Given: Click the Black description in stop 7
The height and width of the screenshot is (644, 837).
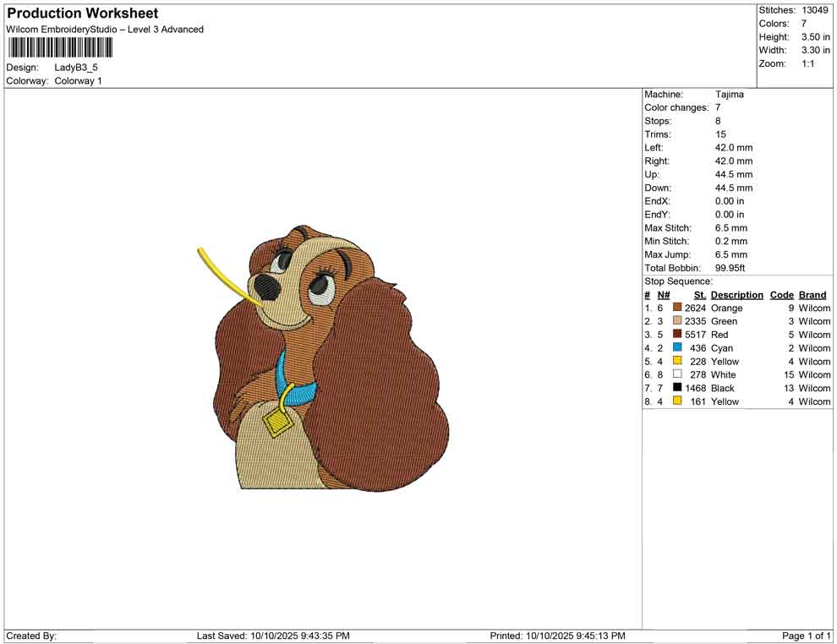Looking at the screenshot, I should pyautogui.click(x=723, y=388).
